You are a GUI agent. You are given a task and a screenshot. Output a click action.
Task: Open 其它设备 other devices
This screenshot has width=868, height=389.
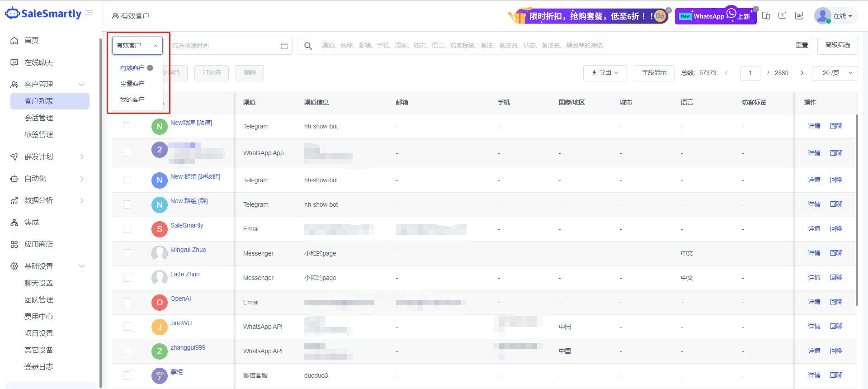(x=39, y=350)
